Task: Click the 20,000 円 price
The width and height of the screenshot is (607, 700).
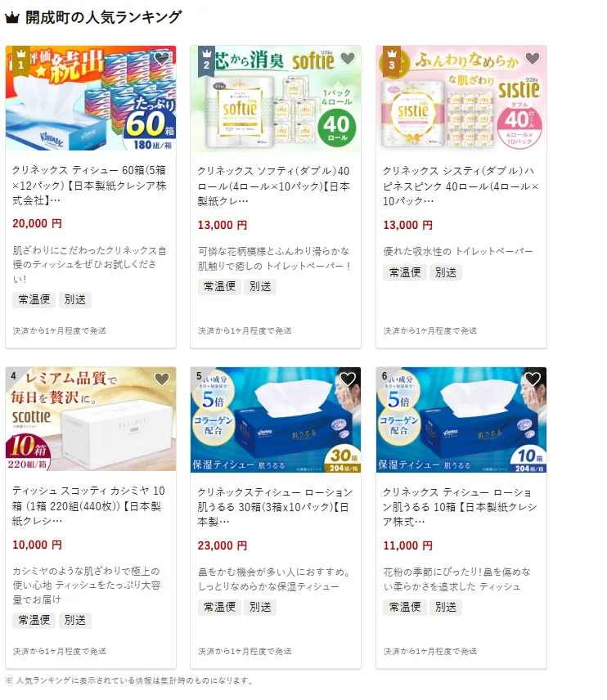Action: [x=37, y=224]
